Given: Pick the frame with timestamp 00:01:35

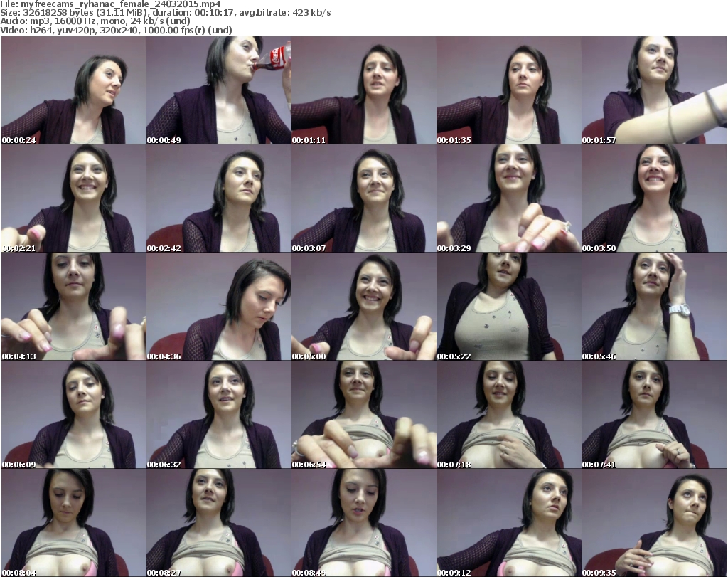Looking at the screenshot, I should (509, 90).
